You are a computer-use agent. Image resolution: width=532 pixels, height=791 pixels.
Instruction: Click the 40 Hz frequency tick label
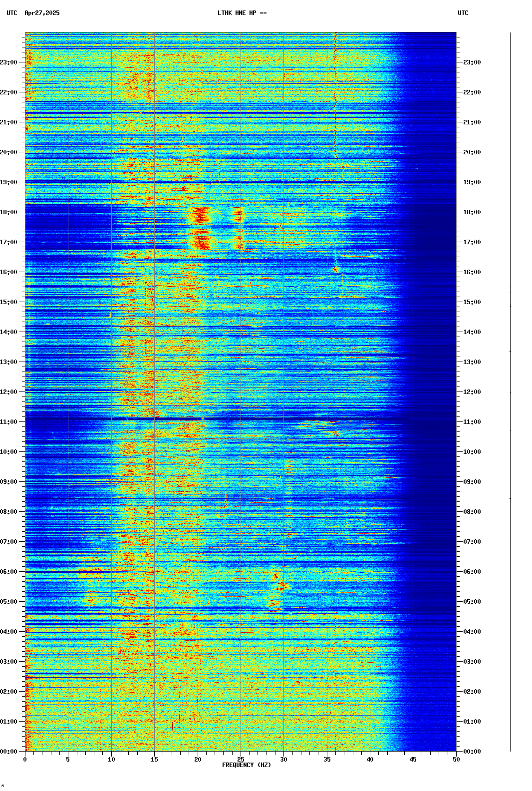click(370, 760)
